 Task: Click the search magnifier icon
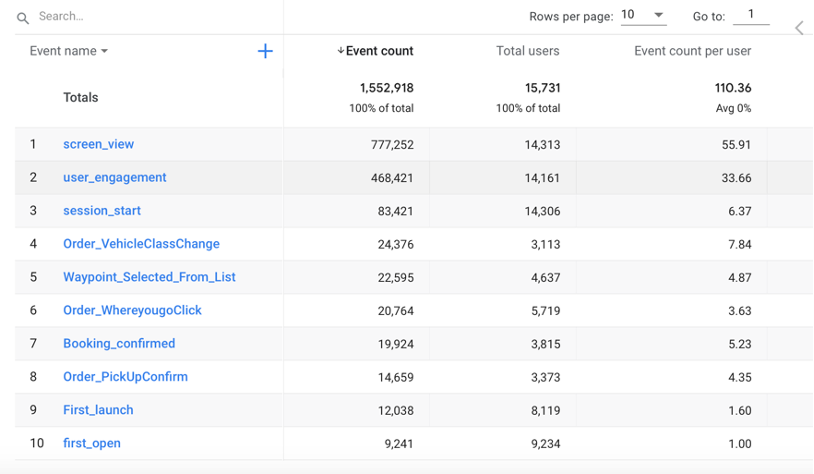[23, 18]
